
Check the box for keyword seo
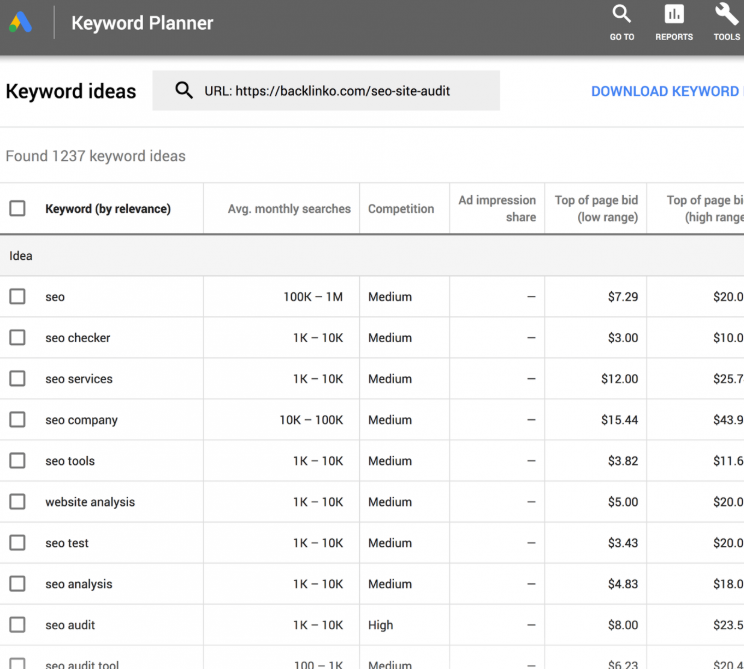click(18, 297)
